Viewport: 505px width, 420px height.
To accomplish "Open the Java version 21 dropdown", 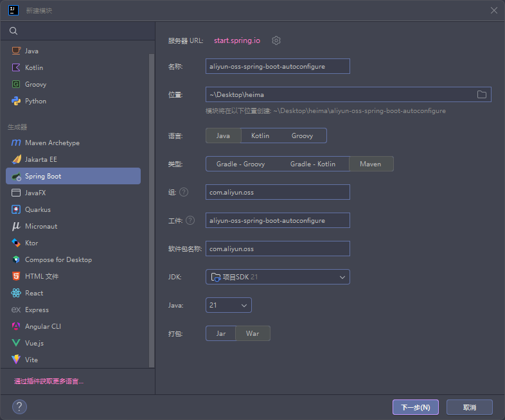I will (228, 305).
